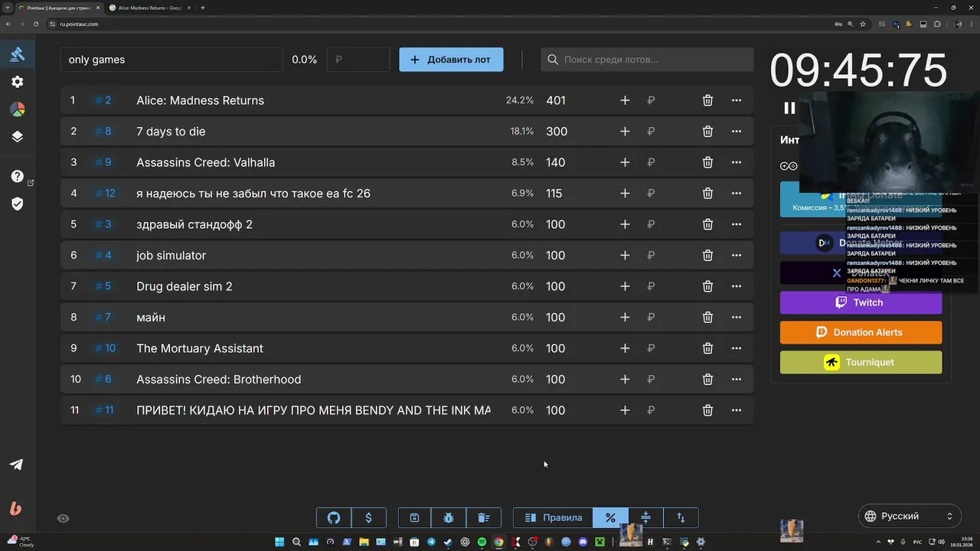Open Windows Start menu

(x=279, y=542)
